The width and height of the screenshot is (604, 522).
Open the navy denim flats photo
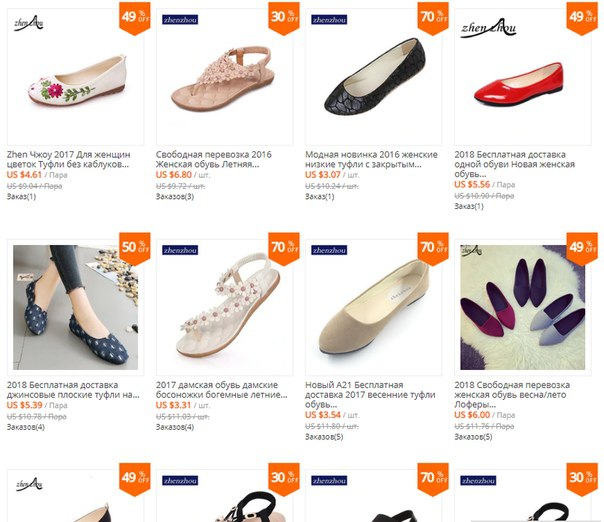click(76, 307)
